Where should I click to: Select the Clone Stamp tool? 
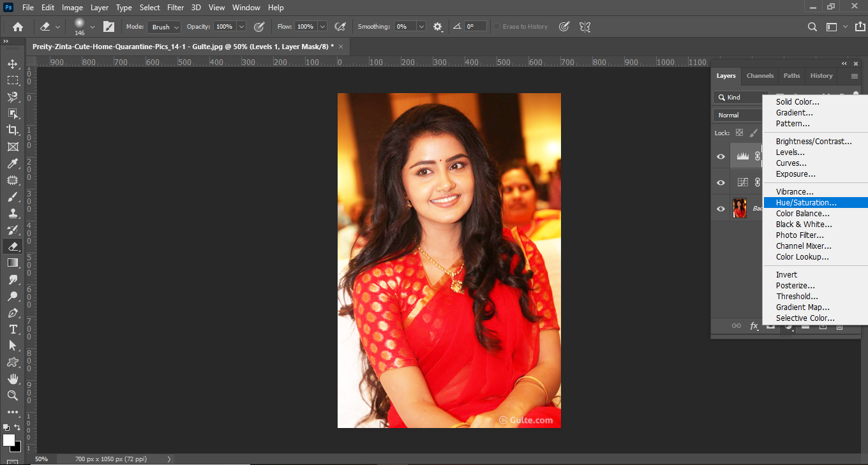[12, 213]
